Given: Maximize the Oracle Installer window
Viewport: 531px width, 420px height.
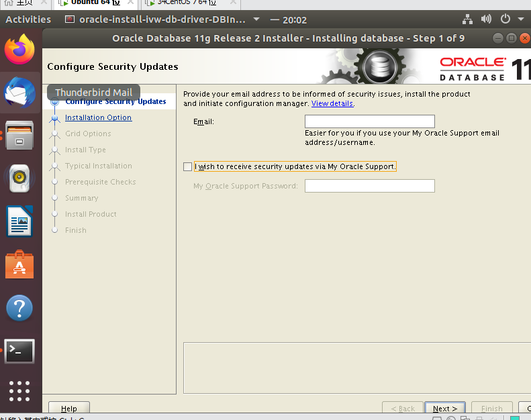Looking at the screenshot, I should pos(512,38).
